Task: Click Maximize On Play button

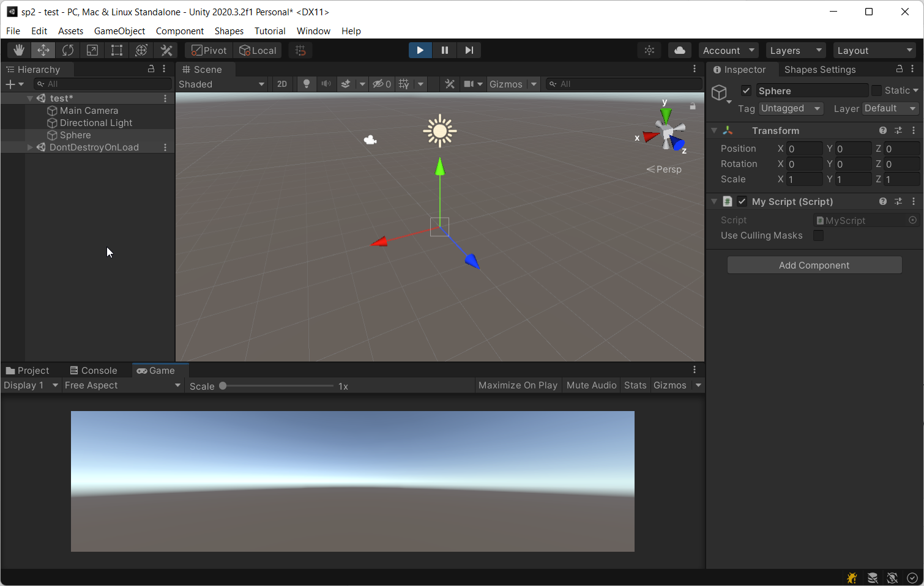Action: click(518, 385)
